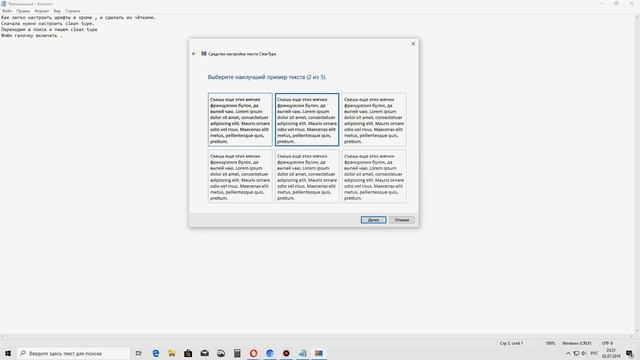Restore down the Notepad window
This screenshot has height=360, width=640.
(x=616, y=3)
